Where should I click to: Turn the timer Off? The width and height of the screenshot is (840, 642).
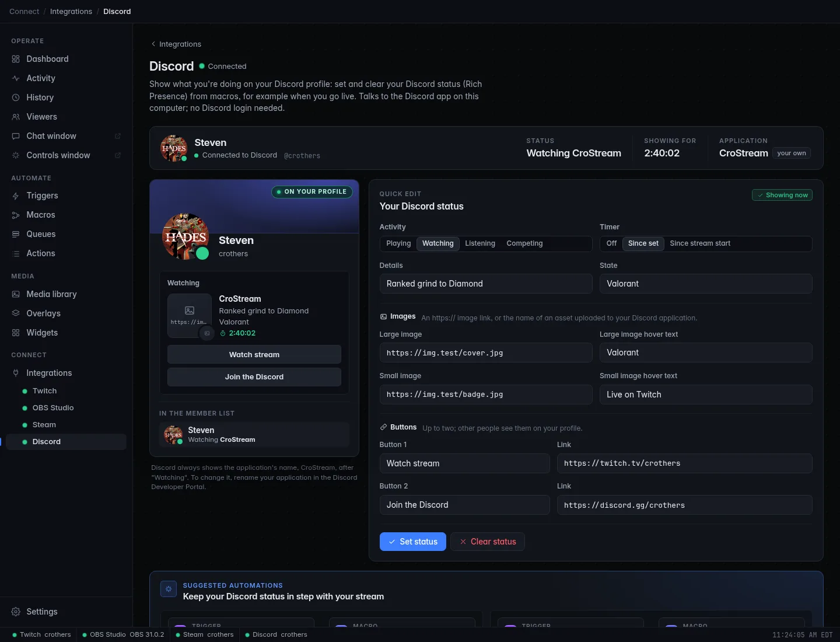[611, 243]
